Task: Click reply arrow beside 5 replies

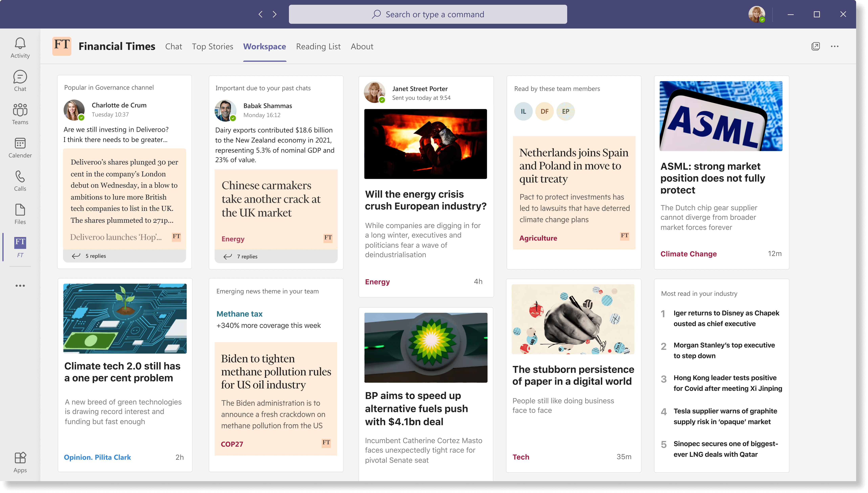Action: 76,256
